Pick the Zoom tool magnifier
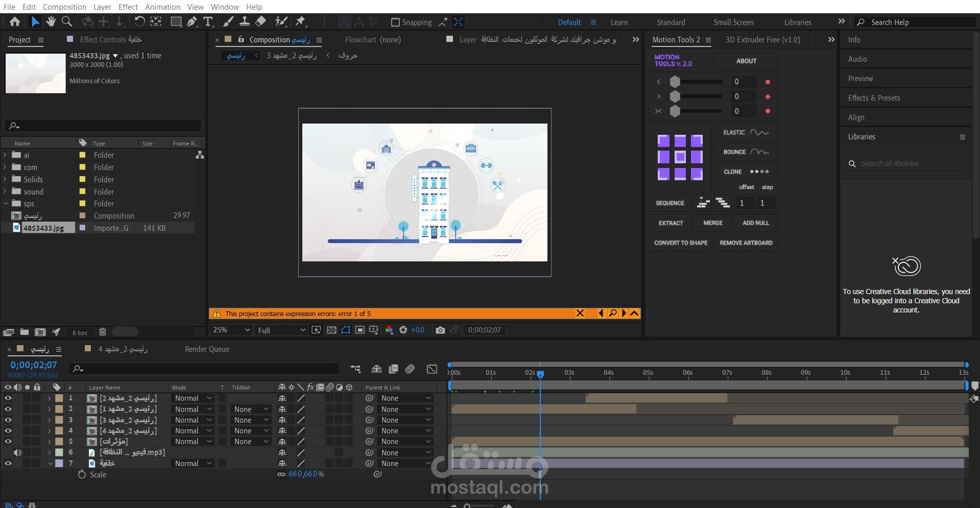Viewport: 980px width, 508px height. coord(66,21)
